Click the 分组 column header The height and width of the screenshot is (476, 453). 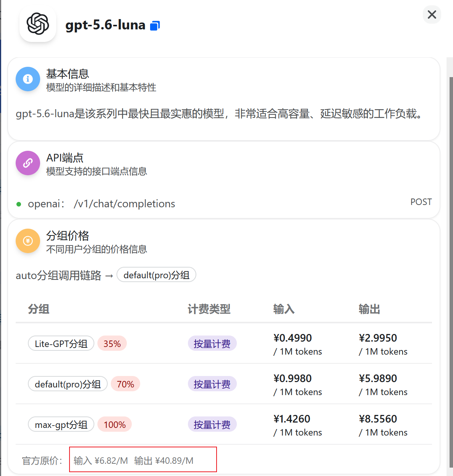pyautogui.click(x=39, y=309)
